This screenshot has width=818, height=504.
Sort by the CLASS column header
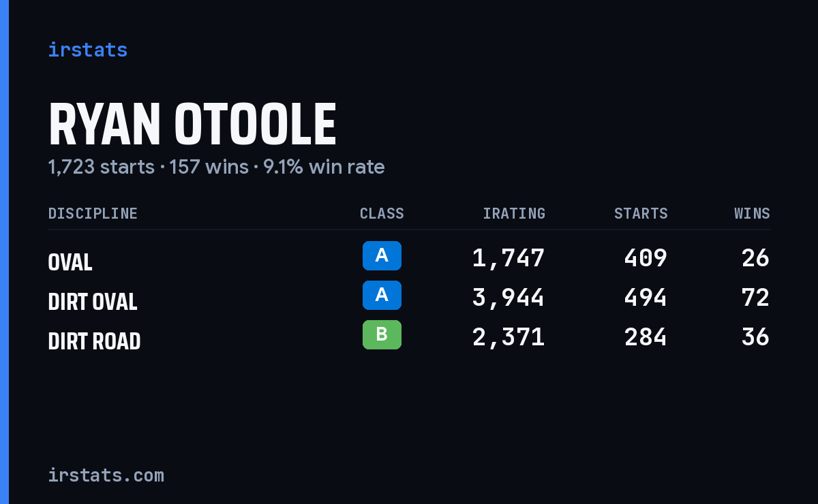(x=382, y=214)
